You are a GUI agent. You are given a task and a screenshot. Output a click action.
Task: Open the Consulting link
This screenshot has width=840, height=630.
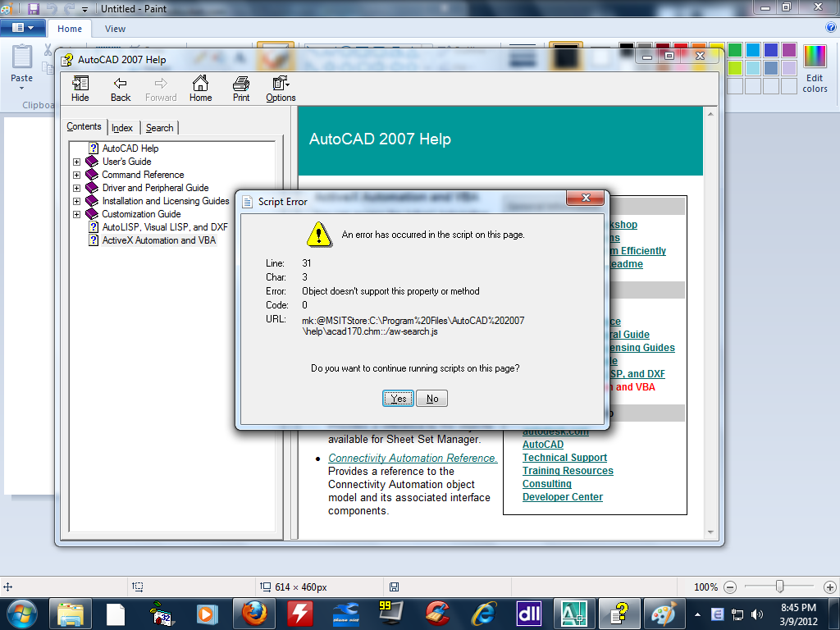[x=547, y=484]
